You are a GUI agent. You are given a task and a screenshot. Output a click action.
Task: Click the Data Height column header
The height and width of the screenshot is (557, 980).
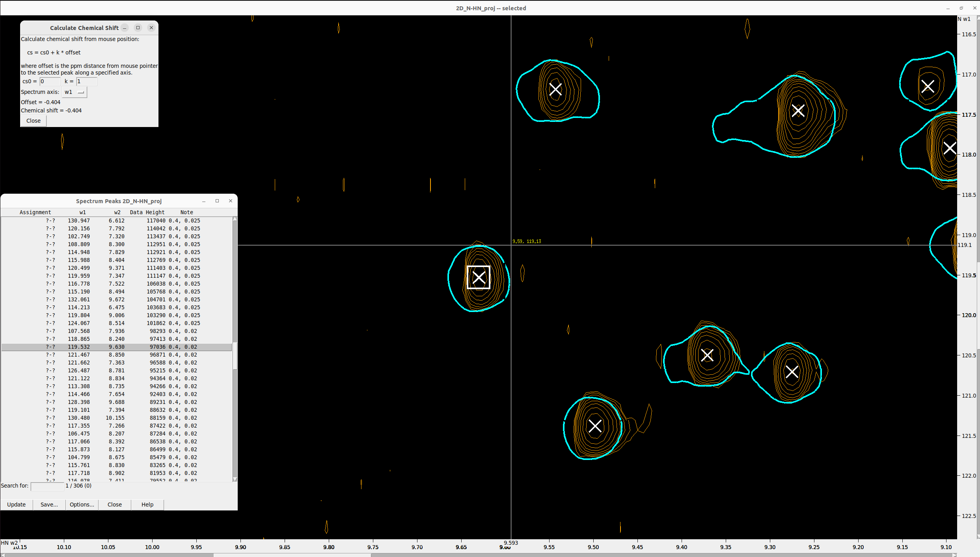click(x=147, y=212)
